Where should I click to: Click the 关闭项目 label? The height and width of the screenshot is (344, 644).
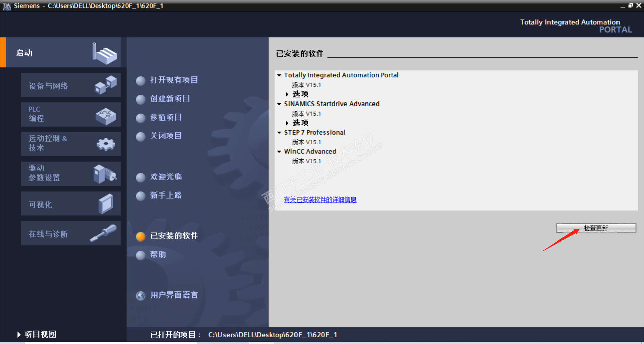coord(166,136)
